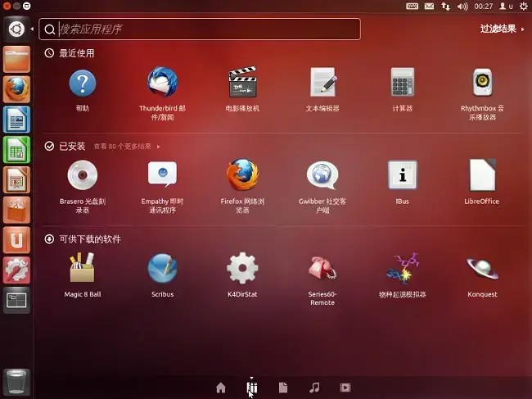This screenshot has height=399, width=532.
Task: Focus the 搜索应用程序 search field
Action: pos(200,29)
